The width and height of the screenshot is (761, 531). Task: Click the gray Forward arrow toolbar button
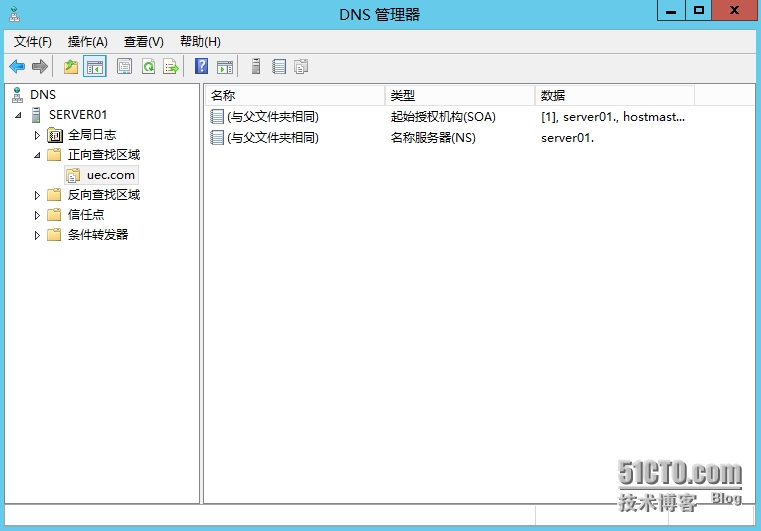(40, 66)
